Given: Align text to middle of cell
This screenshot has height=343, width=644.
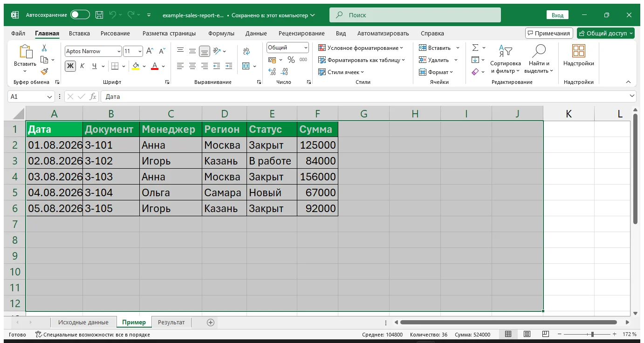Looking at the screenshot, I should (x=192, y=51).
